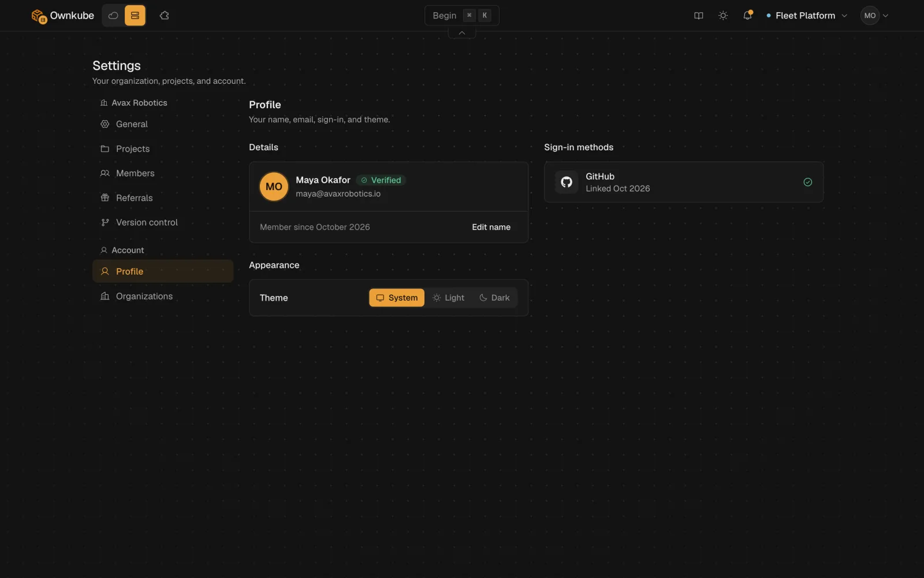Click the Settings page heading
The width and height of the screenshot is (924, 578).
[117, 66]
